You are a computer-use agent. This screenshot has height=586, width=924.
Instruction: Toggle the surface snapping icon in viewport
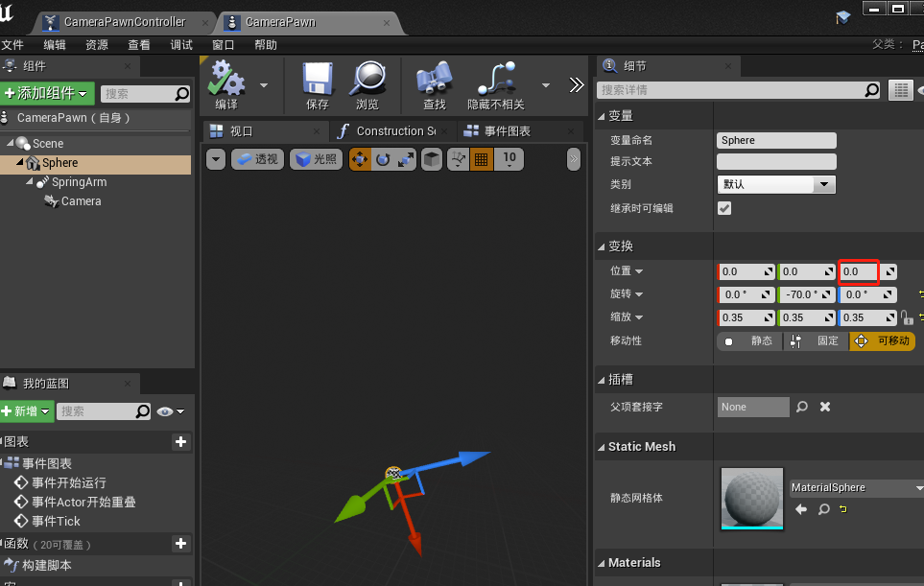point(458,159)
